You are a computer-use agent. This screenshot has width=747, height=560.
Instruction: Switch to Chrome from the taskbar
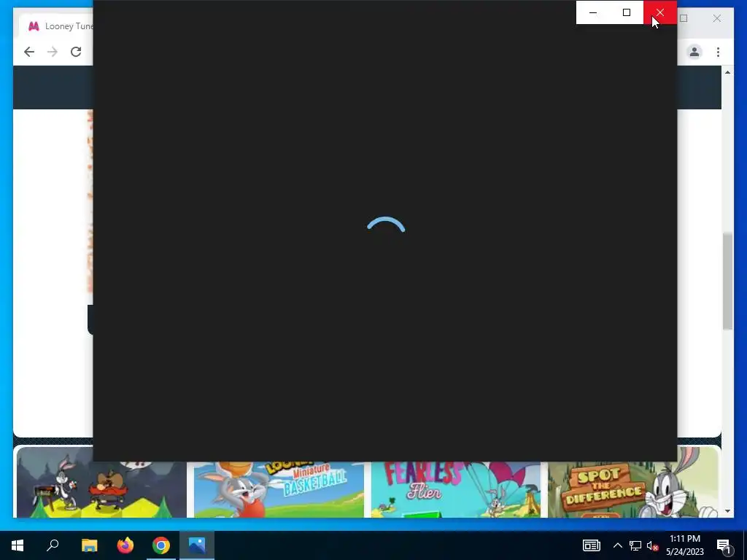[161, 545]
